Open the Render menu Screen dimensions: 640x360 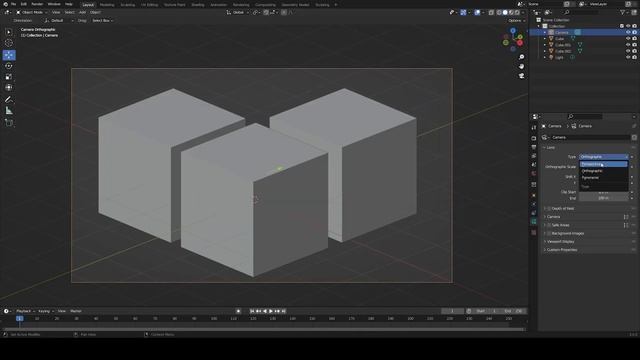coord(37,4)
